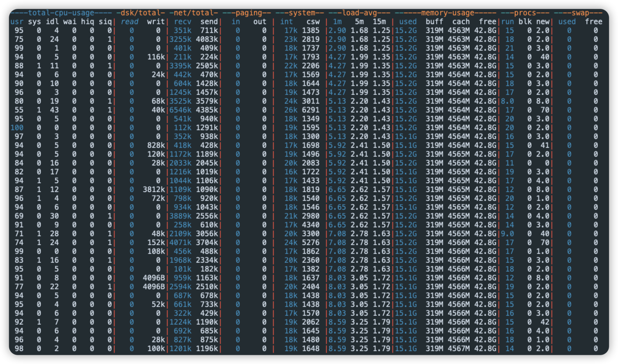Viewport: 618px width, 364px height.
Task: Click the idl value 43
Action: pyautogui.click(x=55, y=110)
